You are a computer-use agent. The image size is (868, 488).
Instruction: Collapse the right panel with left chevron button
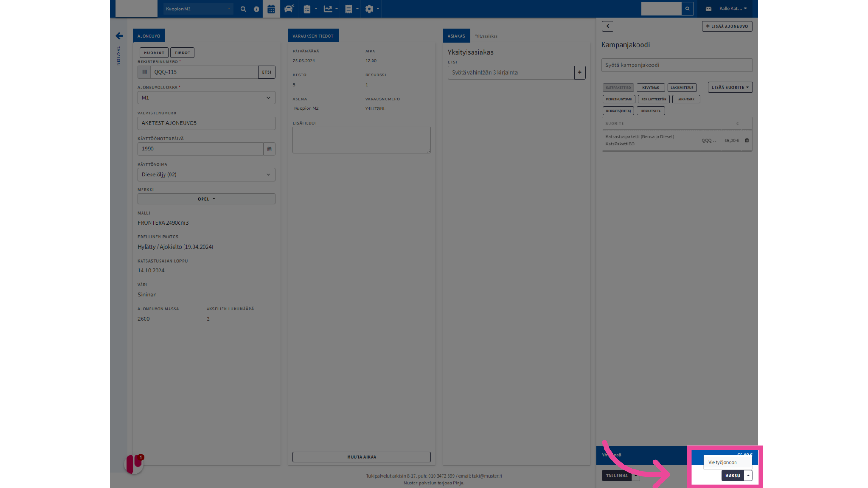(x=608, y=26)
